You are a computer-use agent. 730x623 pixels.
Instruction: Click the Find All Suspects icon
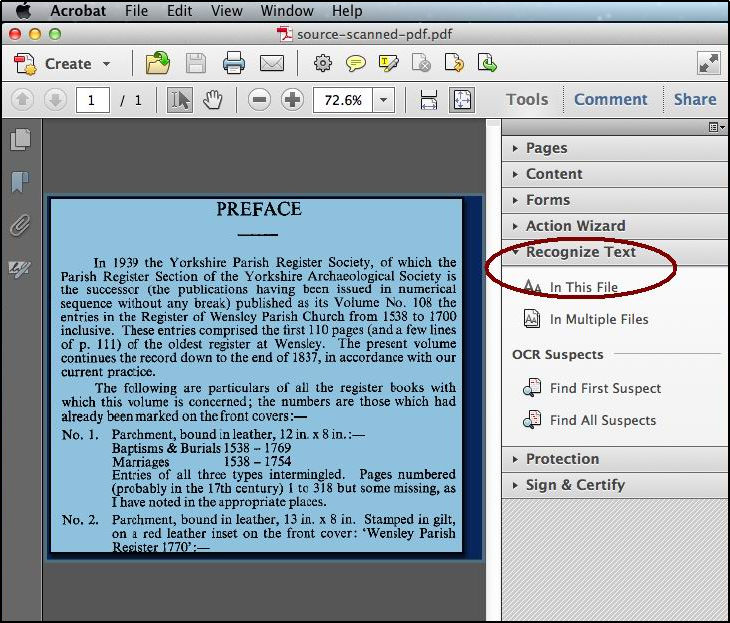pos(532,420)
